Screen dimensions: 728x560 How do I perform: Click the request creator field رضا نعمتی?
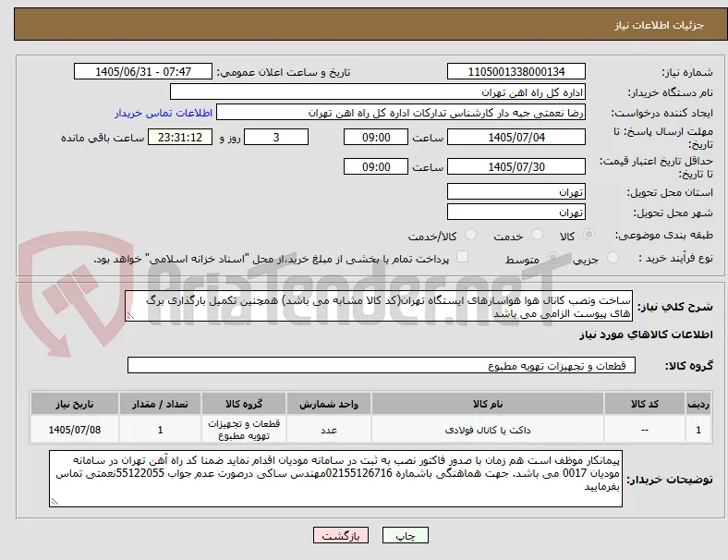coord(401,113)
